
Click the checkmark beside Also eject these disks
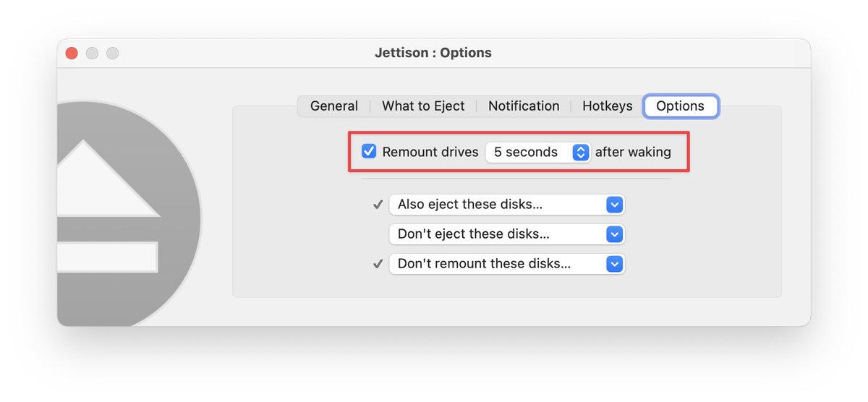pyautogui.click(x=378, y=205)
